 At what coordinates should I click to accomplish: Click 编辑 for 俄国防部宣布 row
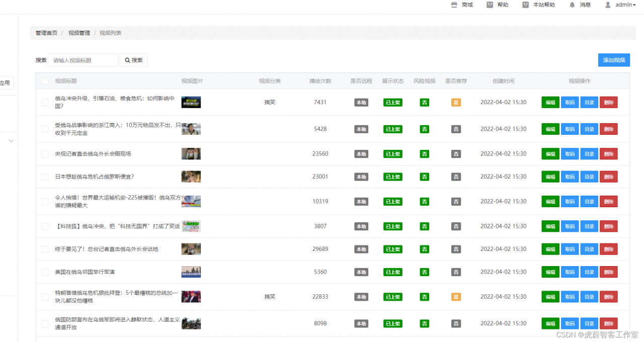[550, 323]
